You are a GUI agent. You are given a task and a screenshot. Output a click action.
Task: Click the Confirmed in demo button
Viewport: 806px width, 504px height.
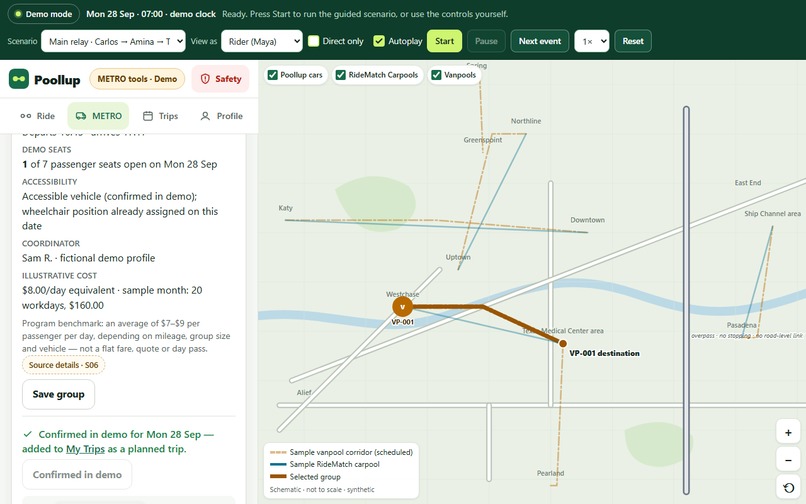(x=77, y=475)
